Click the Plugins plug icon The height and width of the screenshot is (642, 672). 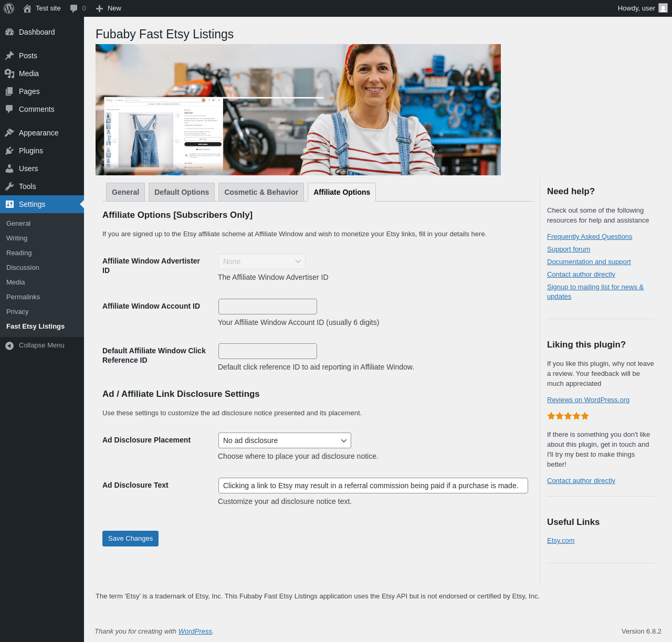tap(9, 151)
